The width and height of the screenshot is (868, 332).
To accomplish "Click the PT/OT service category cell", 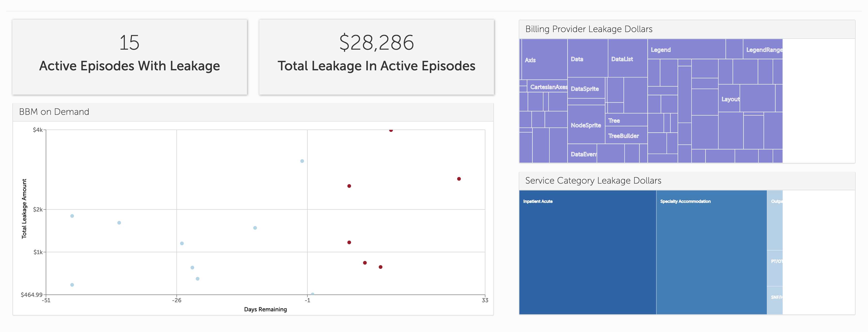I will pyautogui.click(x=775, y=268).
